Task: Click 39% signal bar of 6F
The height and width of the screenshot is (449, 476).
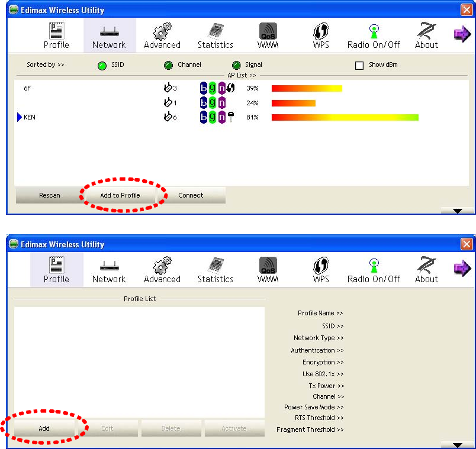Action: (307, 88)
